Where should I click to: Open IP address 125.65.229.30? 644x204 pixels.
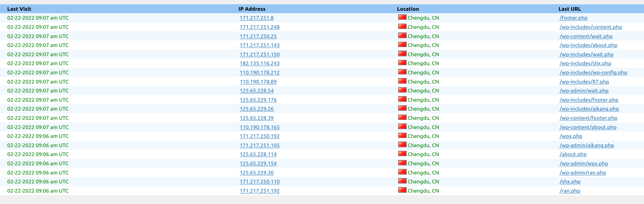tap(256, 173)
